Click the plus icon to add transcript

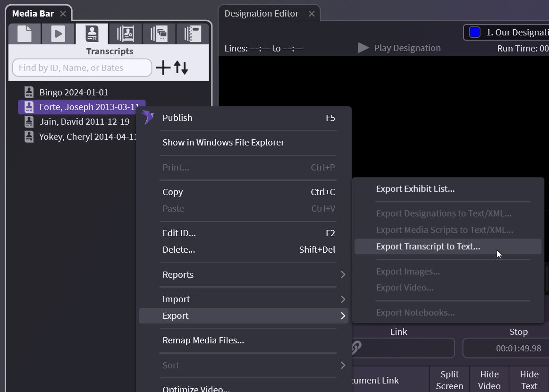[163, 68]
